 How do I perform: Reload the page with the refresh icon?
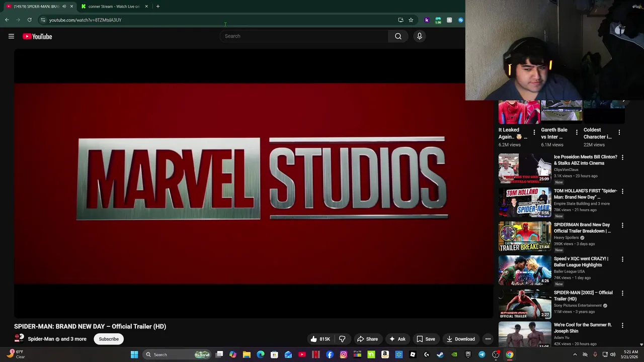pyautogui.click(x=29, y=20)
